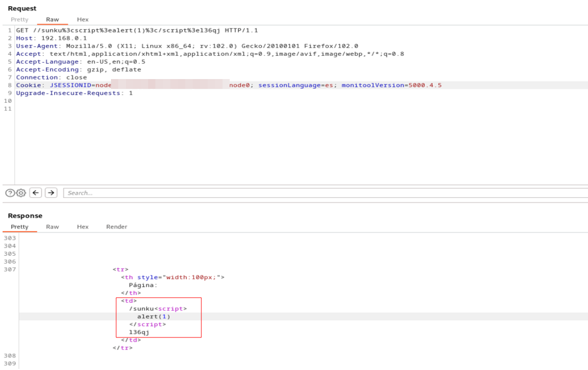This screenshot has width=588, height=370.
Task: Click the Cookie JSESSIONID header name
Action: pyautogui.click(x=71, y=86)
